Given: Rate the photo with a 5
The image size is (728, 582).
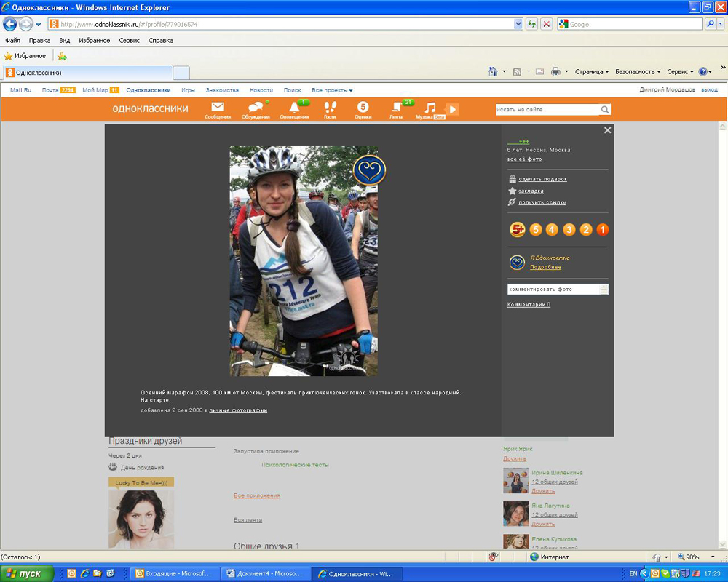Looking at the screenshot, I should pos(535,229).
